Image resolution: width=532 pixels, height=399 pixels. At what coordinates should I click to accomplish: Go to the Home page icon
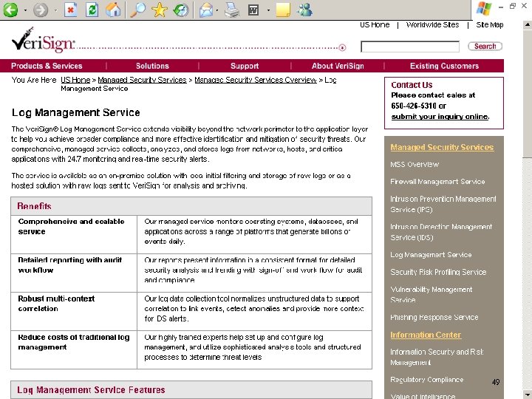tap(113, 10)
